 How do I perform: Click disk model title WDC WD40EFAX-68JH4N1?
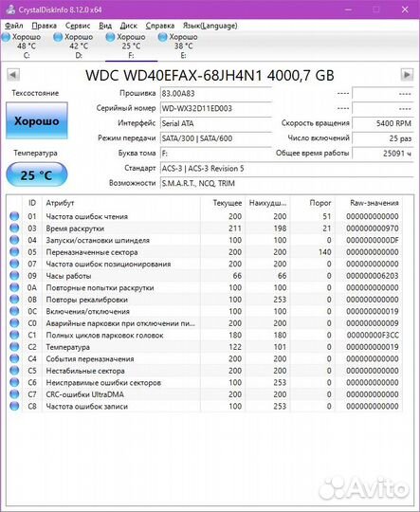(x=173, y=76)
